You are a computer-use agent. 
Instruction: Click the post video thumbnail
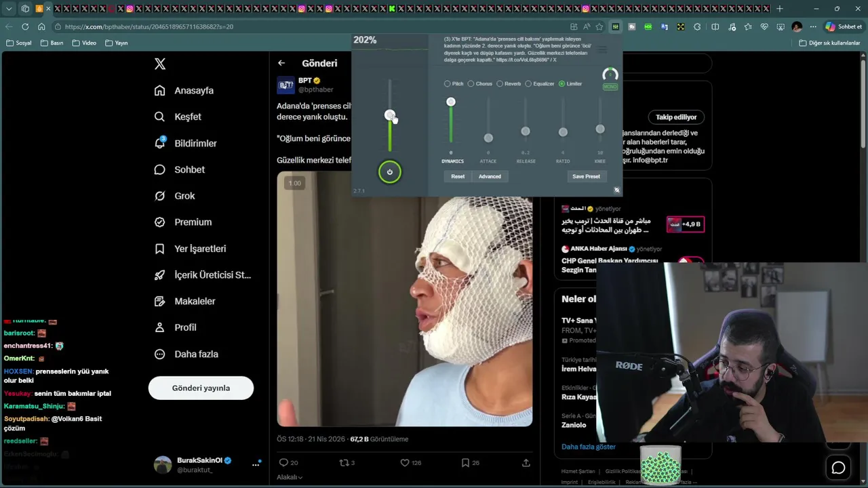pos(405,299)
